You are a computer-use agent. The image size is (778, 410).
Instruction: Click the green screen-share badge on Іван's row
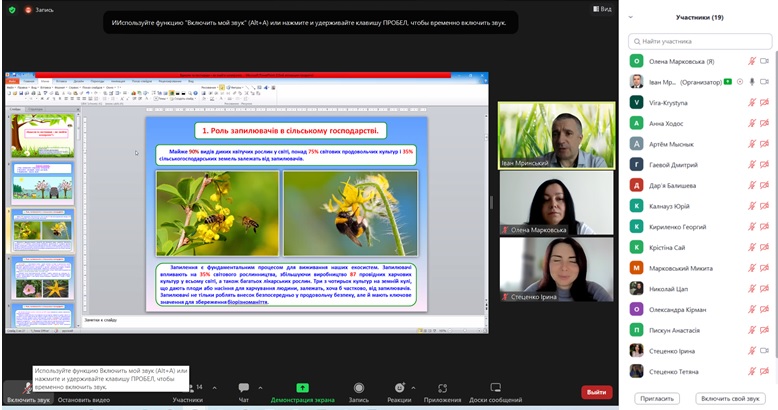pyautogui.click(x=728, y=81)
